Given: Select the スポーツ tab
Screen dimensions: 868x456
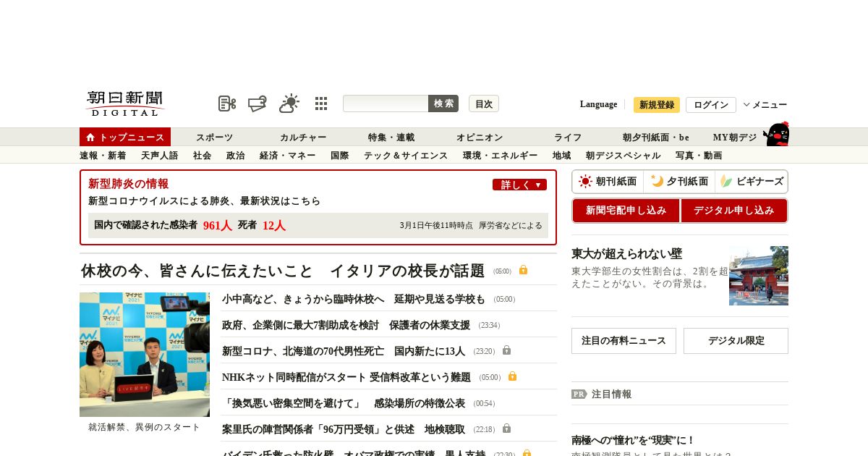Looking at the screenshot, I should [214, 138].
